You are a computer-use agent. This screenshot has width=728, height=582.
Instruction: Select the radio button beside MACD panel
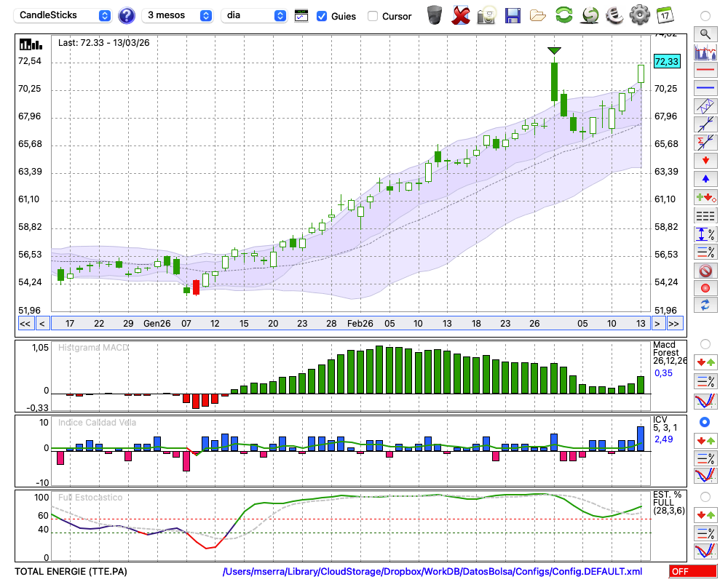pos(705,343)
